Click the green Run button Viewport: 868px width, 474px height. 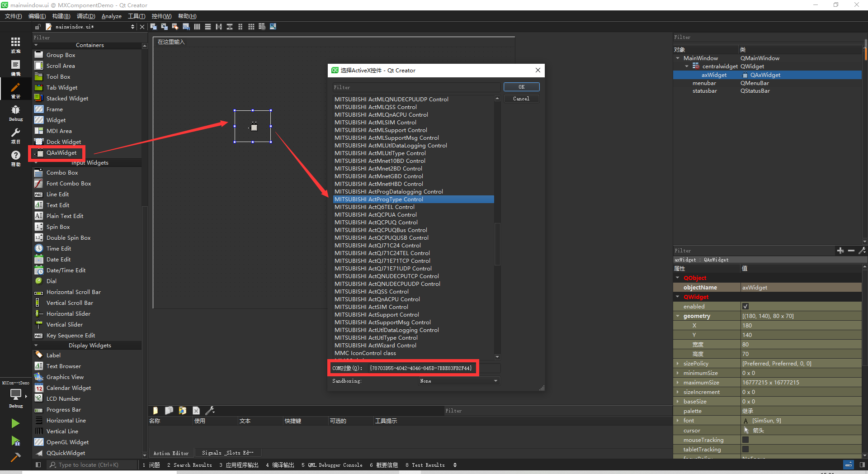15,423
